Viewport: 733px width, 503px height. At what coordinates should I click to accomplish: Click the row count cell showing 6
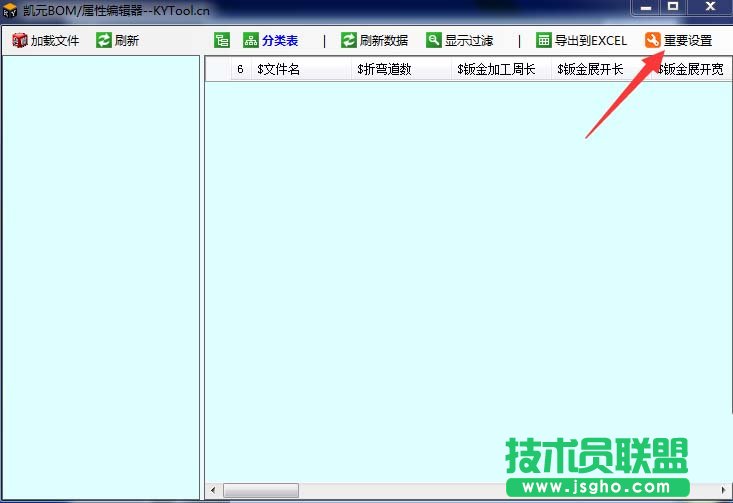click(241, 70)
